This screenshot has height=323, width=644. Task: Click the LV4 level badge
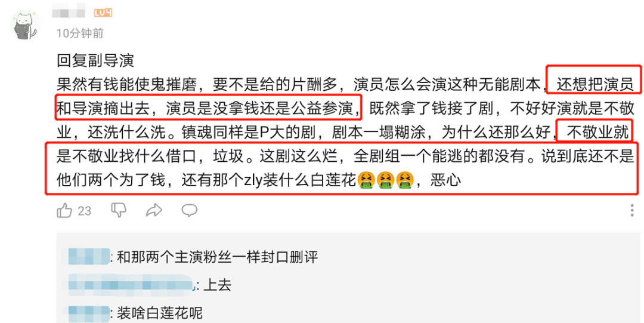click(x=103, y=14)
